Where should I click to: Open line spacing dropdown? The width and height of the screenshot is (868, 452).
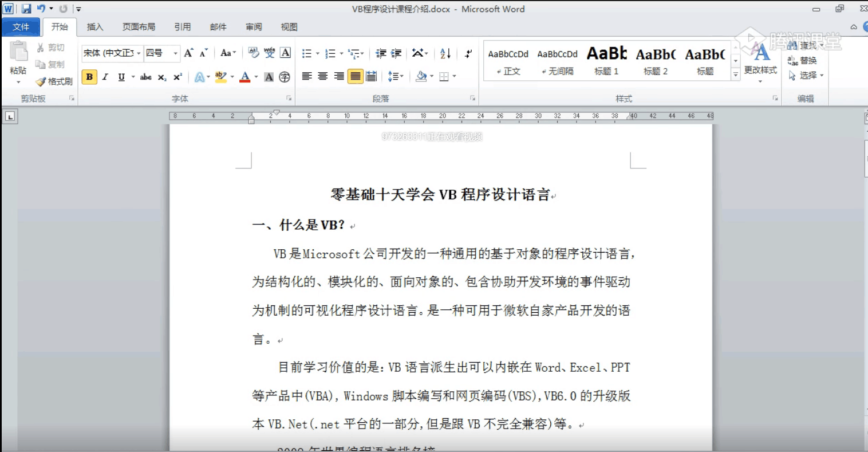pyautogui.click(x=396, y=76)
